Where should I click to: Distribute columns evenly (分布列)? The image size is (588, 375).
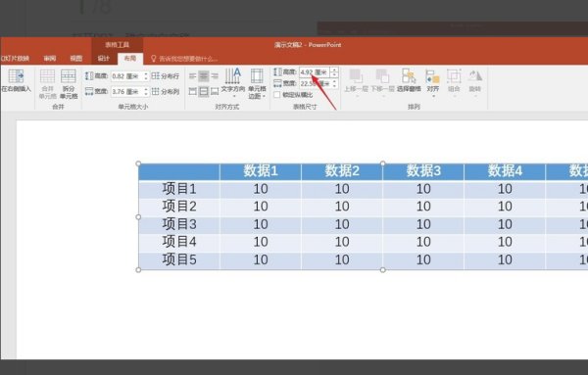(x=166, y=91)
